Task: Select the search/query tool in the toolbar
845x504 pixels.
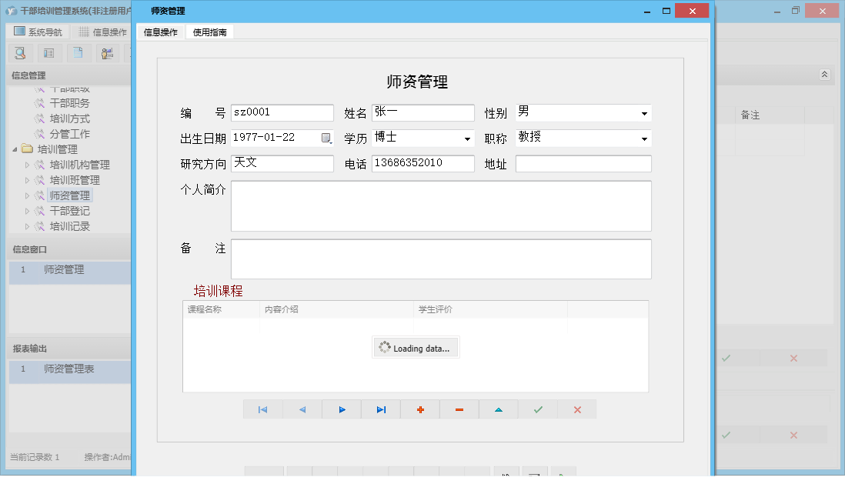Action: (x=19, y=53)
